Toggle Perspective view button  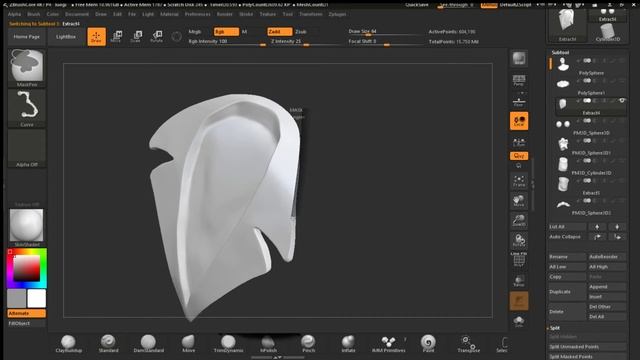[x=519, y=80]
